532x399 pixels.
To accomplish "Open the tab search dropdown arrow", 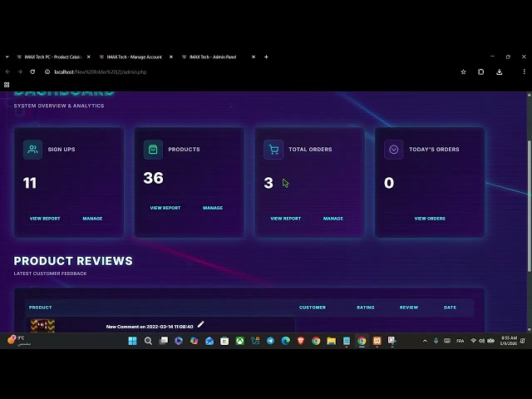I will pyautogui.click(x=7, y=57).
